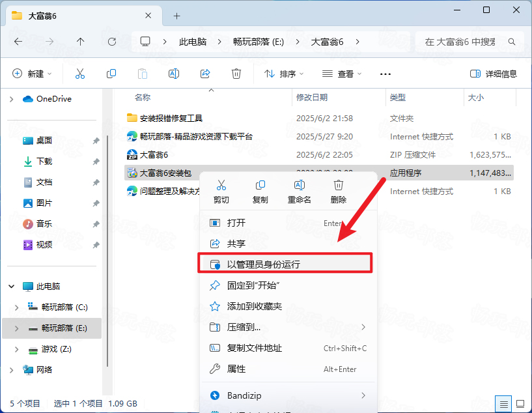Go up one folder level
This screenshot has height=413, width=532.
[x=80, y=42]
